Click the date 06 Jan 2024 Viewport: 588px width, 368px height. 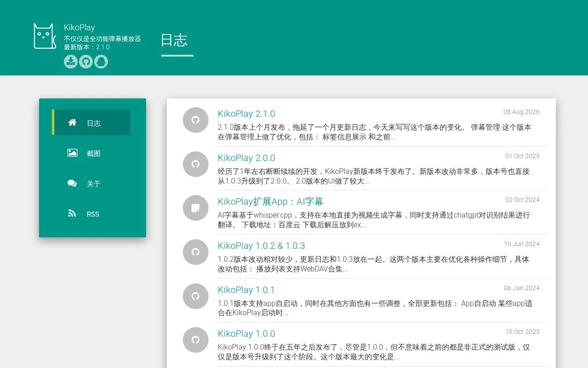coord(522,288)
